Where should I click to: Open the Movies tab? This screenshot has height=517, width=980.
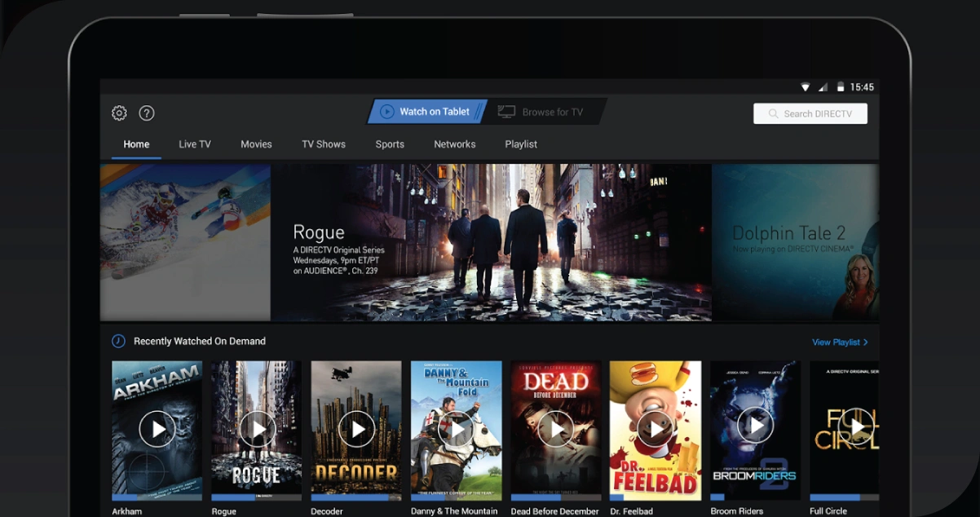point(256,144)
